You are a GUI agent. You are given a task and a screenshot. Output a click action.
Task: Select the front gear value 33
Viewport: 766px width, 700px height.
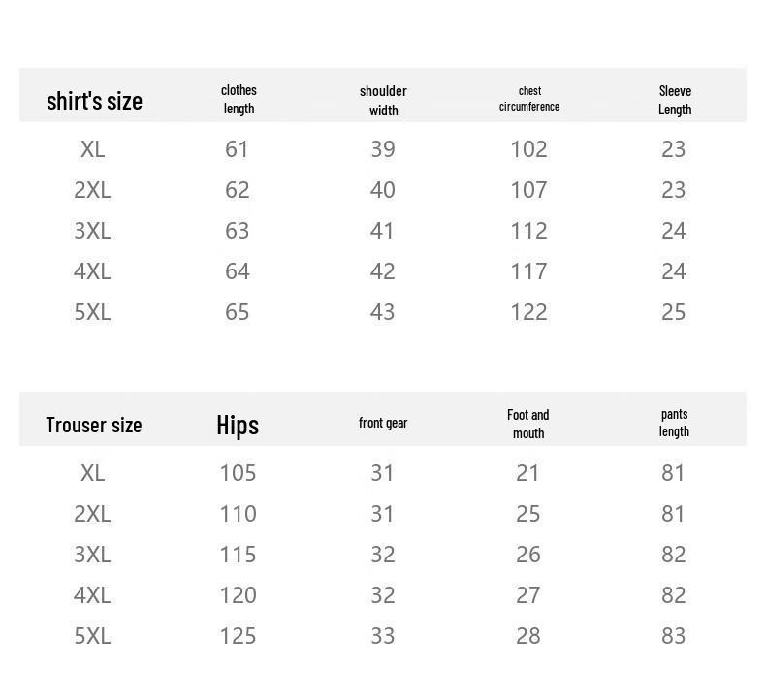(x=383, y=636)
